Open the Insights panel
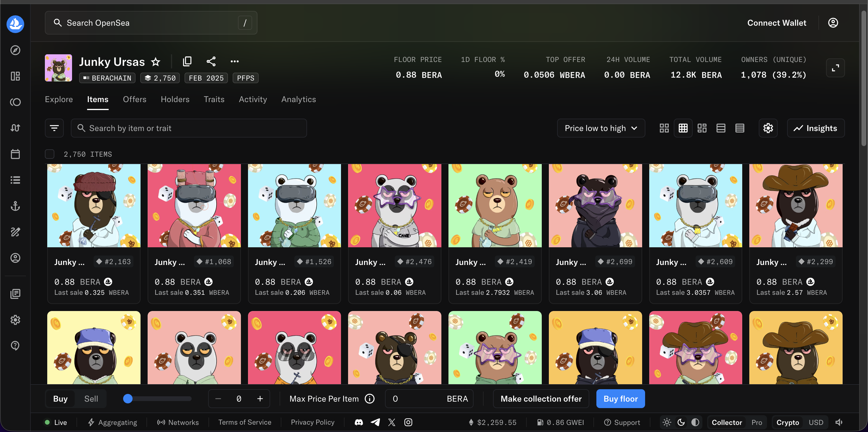868x432 pixels. point(816,128)
